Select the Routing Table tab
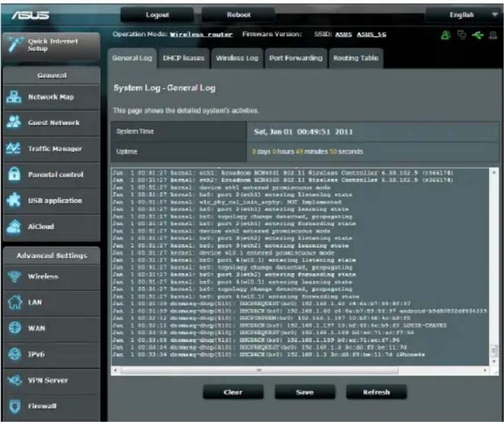 click(356, 58)
